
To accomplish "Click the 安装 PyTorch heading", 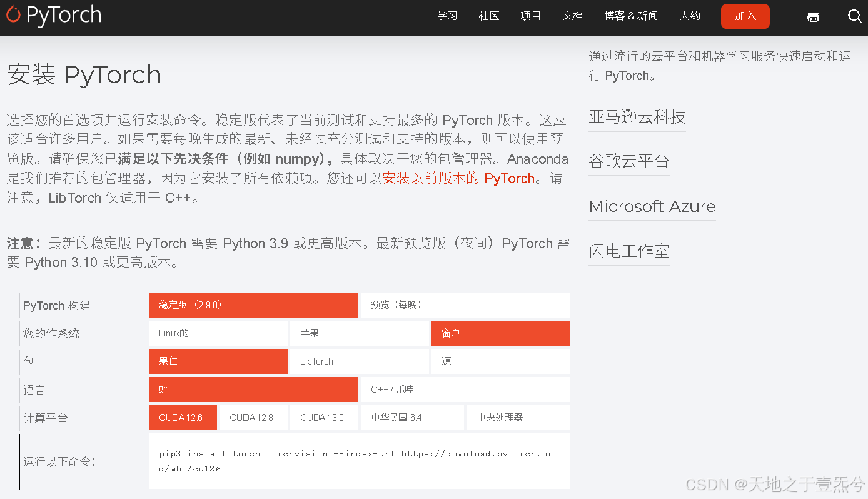I will pyautogui.click(x=84, y=75).
